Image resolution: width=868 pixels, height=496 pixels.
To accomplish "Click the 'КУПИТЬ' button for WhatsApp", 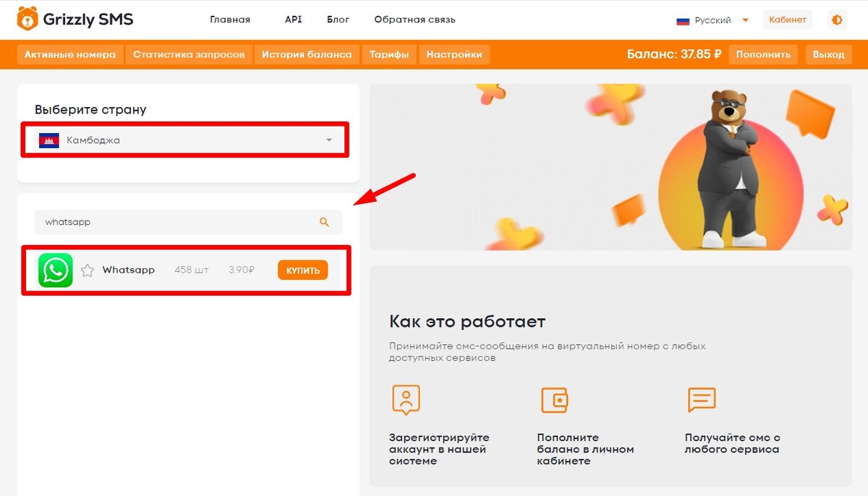I will tap(302, 270).
